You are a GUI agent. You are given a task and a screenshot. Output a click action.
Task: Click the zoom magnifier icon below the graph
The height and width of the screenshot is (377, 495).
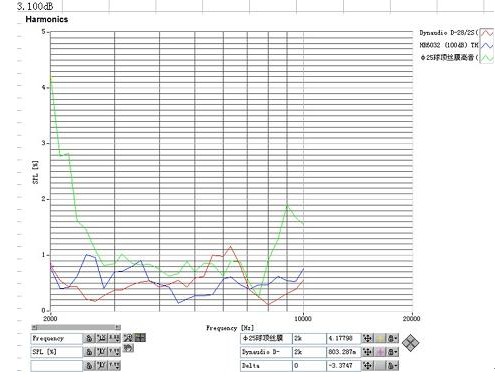point(128,338)
